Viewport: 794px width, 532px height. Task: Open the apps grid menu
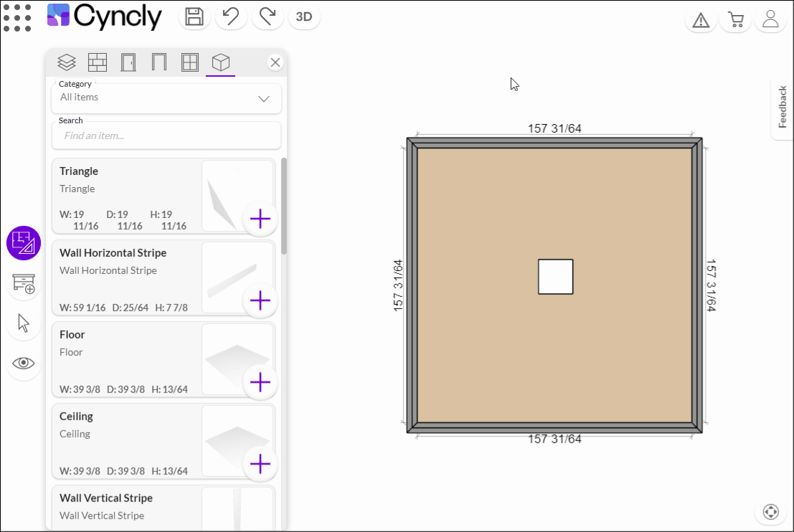click(x=17, y=18)
